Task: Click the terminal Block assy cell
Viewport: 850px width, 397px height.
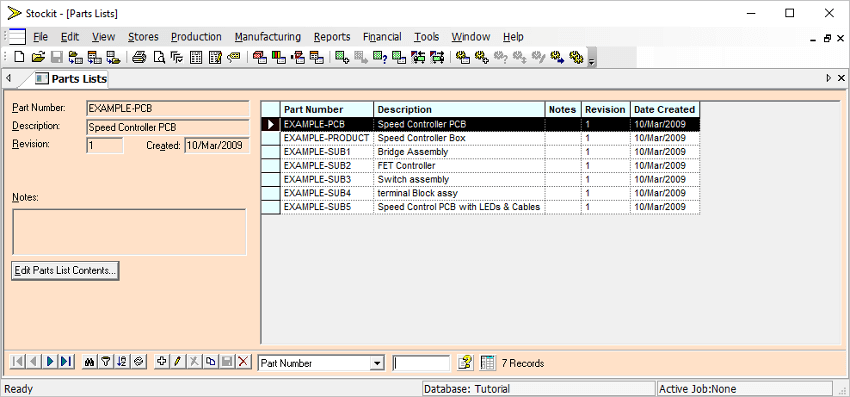Action: [x=459, y=193]
